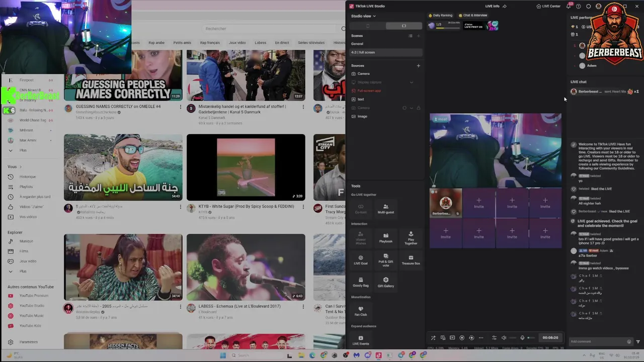
Task: Open the Goody Bag tool
Action: click(361, 282)
